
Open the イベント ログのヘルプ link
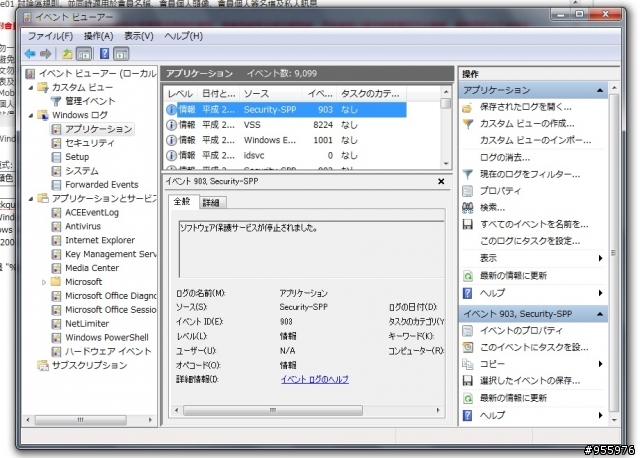tap(315, 379)
